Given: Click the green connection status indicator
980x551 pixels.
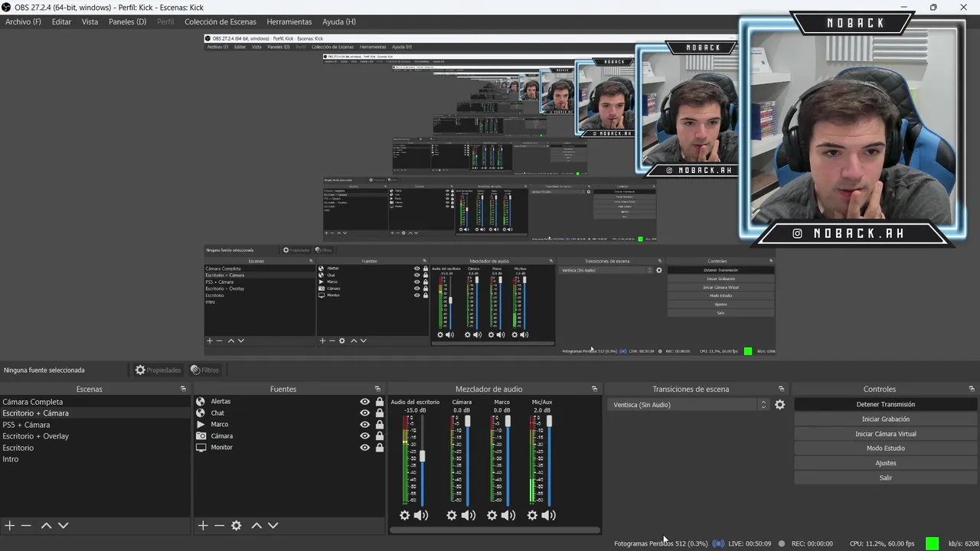Looking at the screenshot, I should [932, 543].
